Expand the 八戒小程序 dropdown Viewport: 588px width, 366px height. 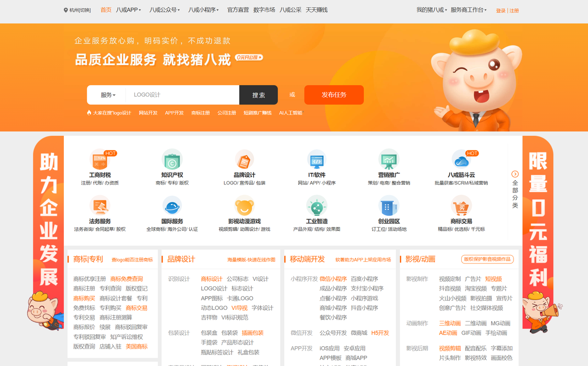[204, 10]
